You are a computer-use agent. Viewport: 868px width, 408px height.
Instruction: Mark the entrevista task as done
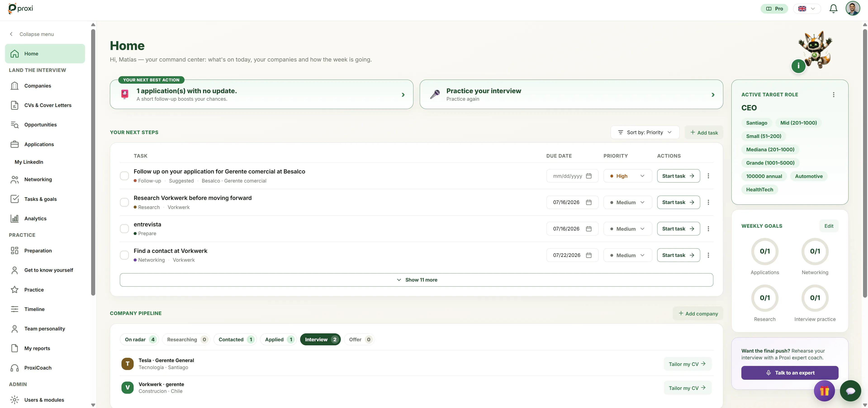[124, 229]
